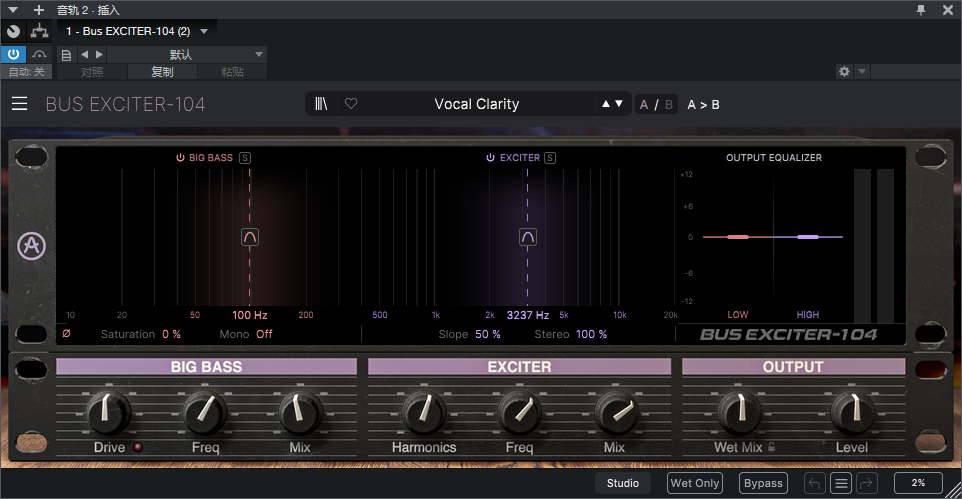
Task: Enable the Wet Only button
Action: click(695, 483)
